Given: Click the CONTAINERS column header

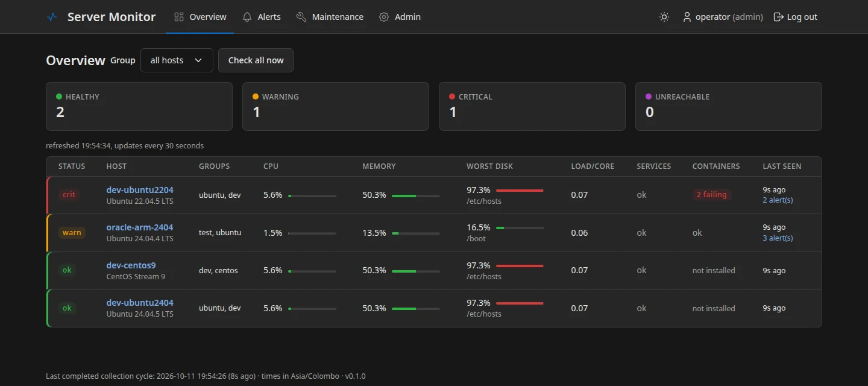Looking at the screenshot, I should [716, 166].
